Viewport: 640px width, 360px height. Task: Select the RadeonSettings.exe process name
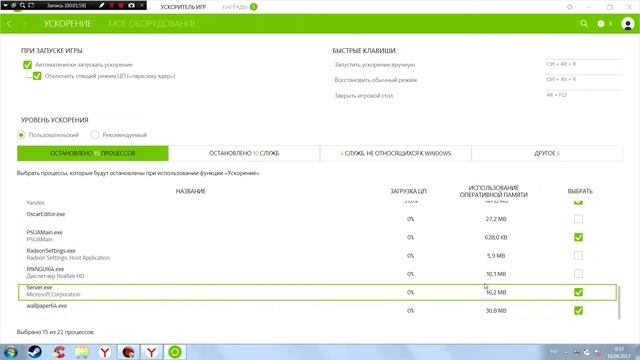[51, 251]
